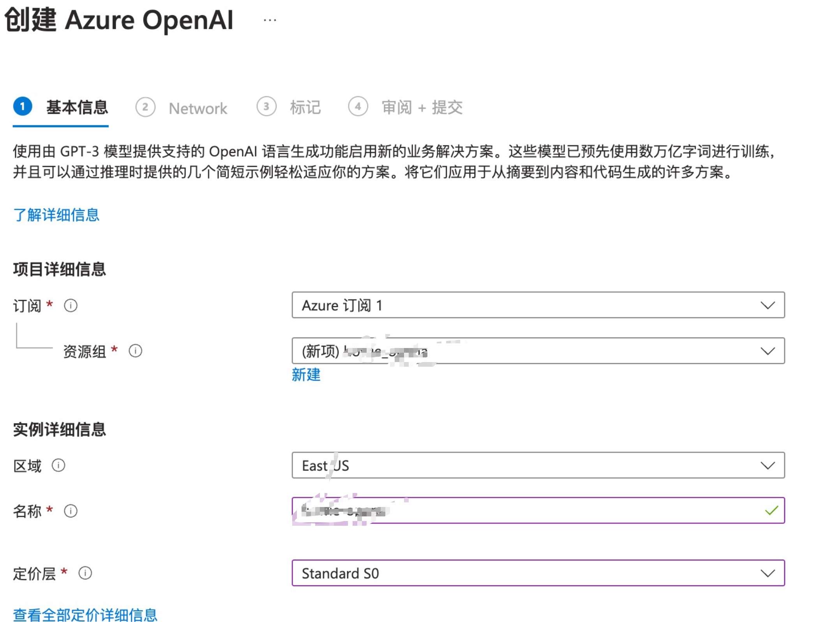Viewport: 840px width, 622px height.
Task: Click the step 3 circle icon
Action: (x=266, y=106)
